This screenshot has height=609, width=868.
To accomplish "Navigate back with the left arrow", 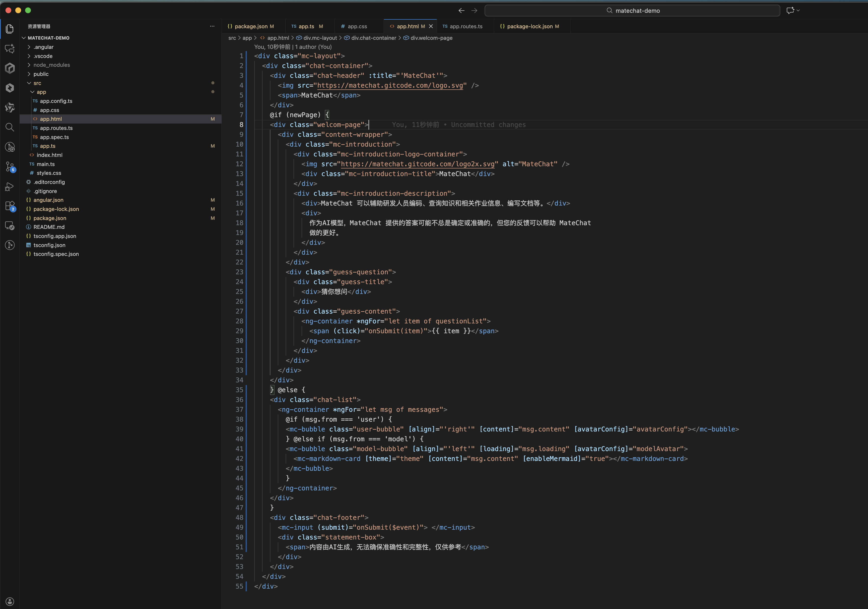I will tap(461, 11).
